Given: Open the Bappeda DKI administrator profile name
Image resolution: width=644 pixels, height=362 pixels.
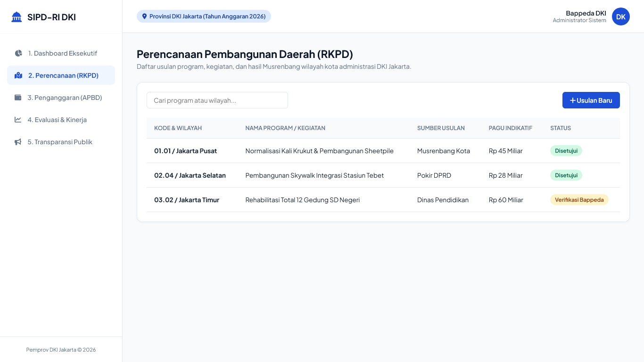Looking at the screenshot, I should (x=586, y=13).
